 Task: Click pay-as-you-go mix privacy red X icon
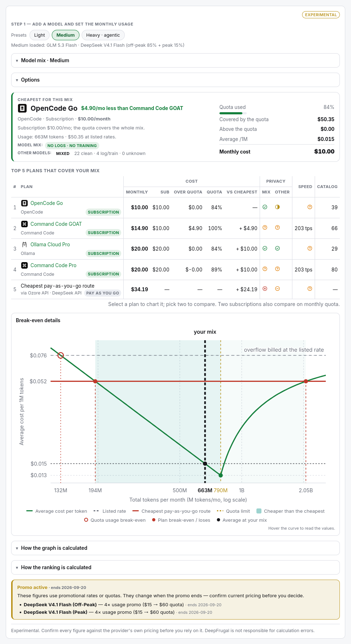coord(265,289)
